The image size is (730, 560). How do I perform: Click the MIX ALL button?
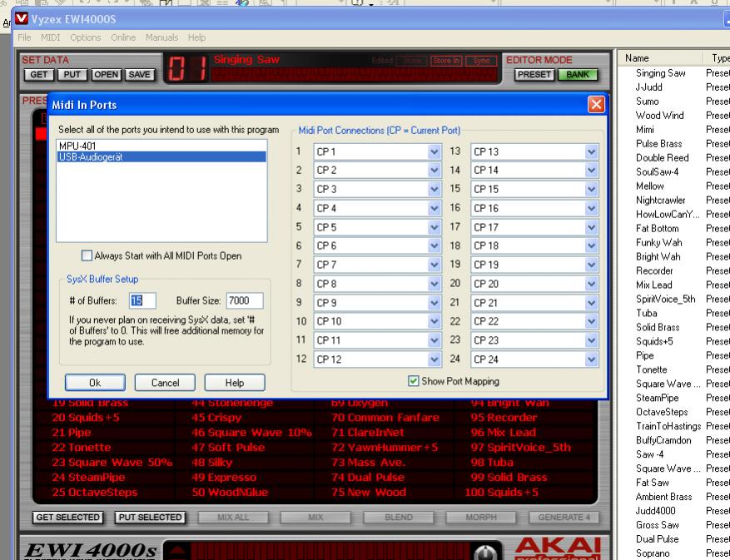[x=233, y=518]
